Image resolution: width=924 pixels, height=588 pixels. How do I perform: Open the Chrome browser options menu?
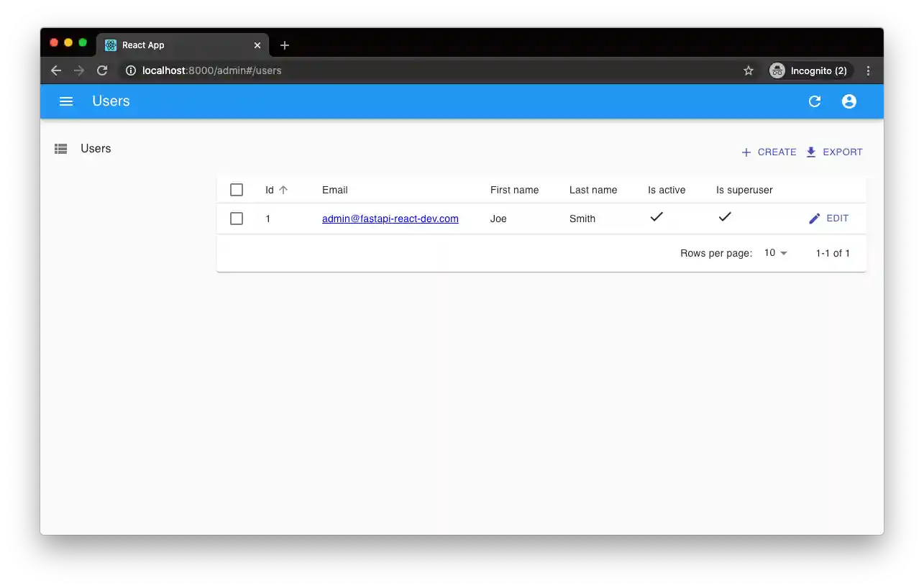(868, 70)
